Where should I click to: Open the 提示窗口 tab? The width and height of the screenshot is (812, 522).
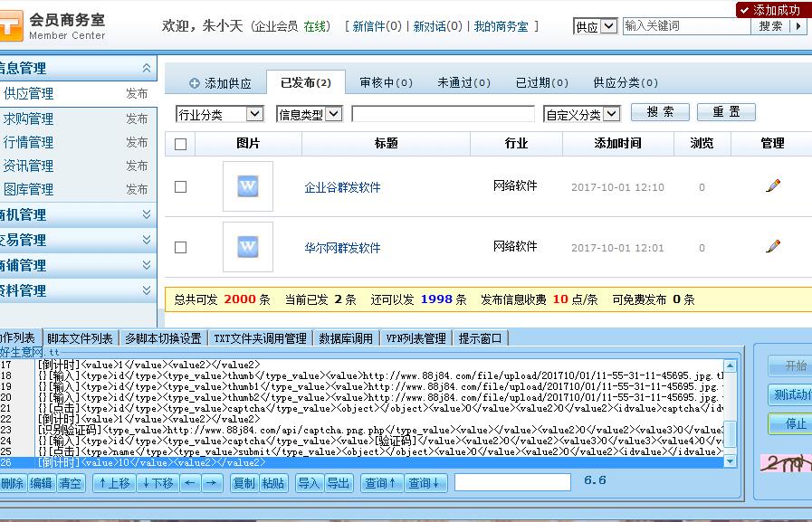[480, 338]
